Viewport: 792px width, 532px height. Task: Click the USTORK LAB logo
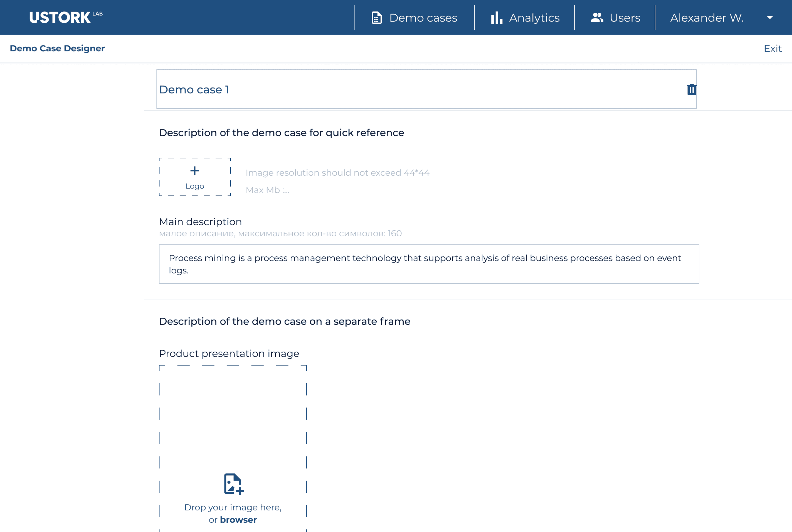[x=66, y=17]
